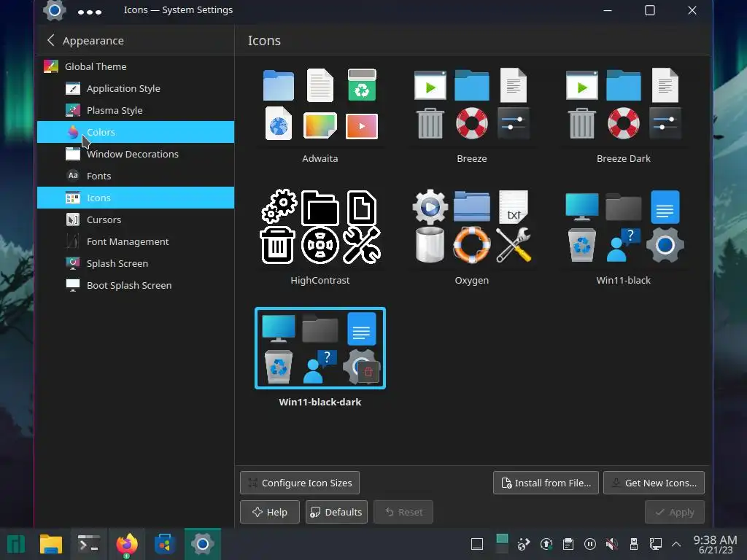Viewport: 747px width, 560px height.
Task: Click the Fonts Aa icon
Action: tap(73, 176)
